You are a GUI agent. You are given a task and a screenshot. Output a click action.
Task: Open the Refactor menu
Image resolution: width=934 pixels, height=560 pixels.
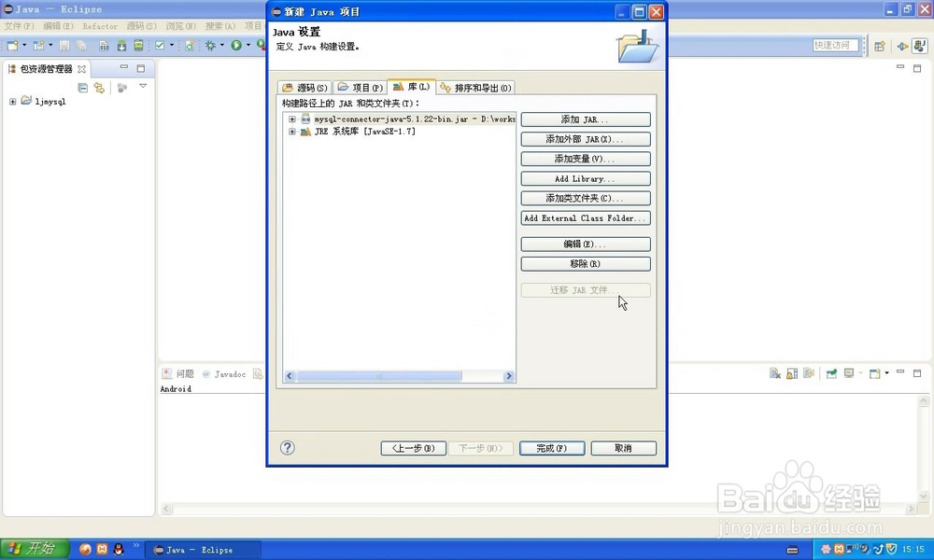tap(100, 26)
